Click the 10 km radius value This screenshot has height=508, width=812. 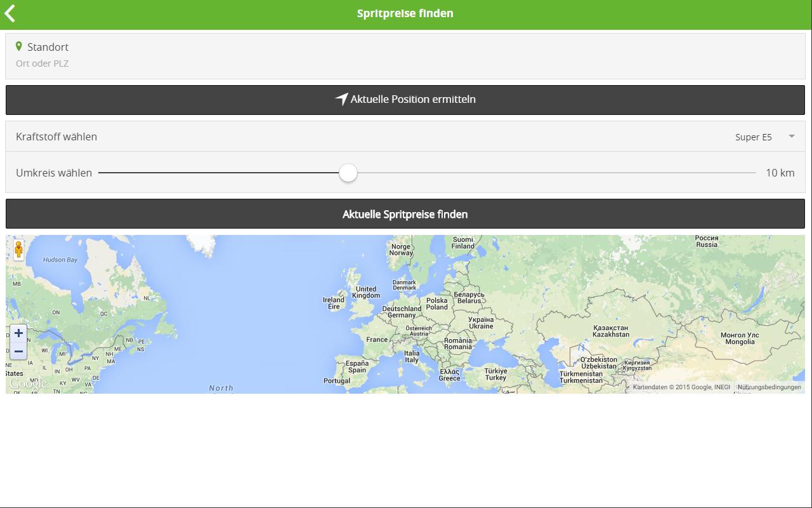point(780,173)
